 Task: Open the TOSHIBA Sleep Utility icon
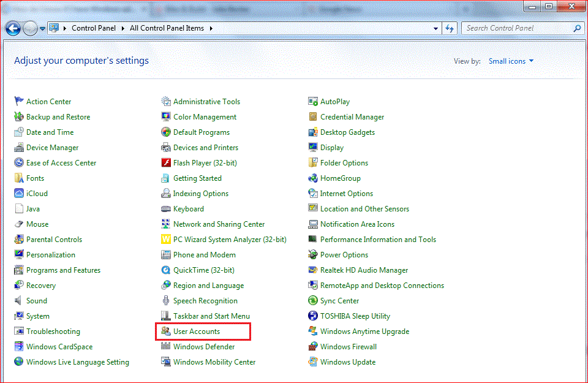tap(313, 316)
